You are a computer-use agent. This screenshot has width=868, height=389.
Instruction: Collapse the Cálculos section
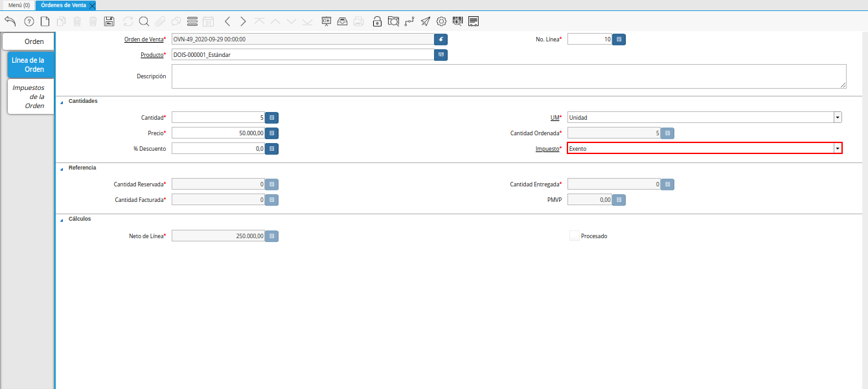coord(62,219)
